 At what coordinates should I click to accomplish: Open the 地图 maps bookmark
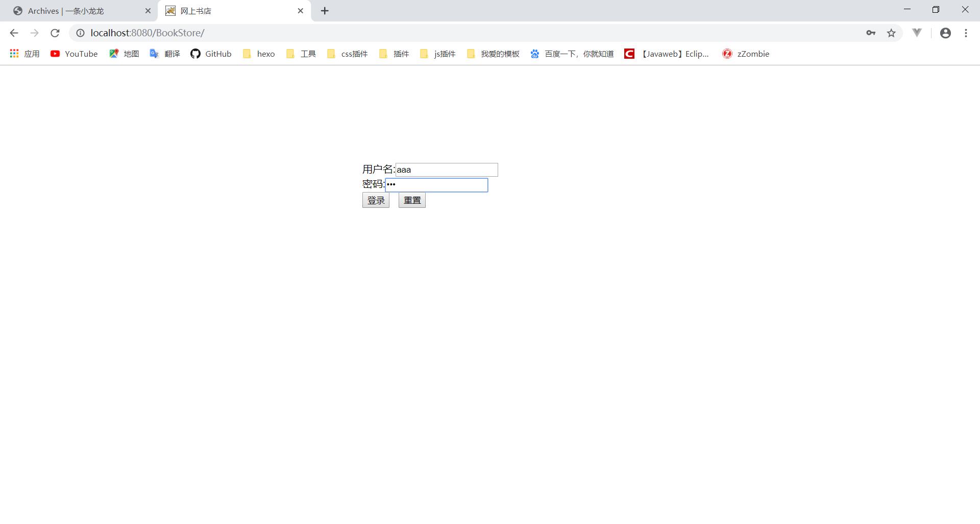tap(124, 54)
